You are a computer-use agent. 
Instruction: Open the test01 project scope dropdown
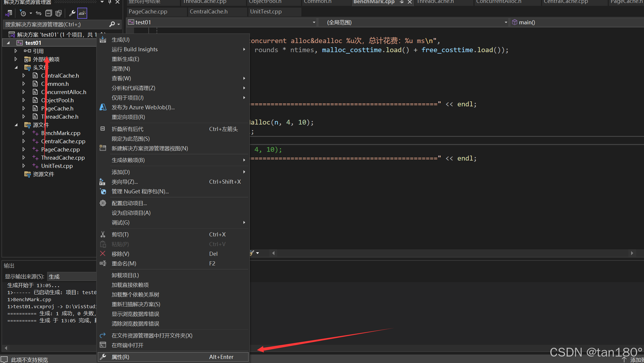pyautogui.click(x=314, y=22)
